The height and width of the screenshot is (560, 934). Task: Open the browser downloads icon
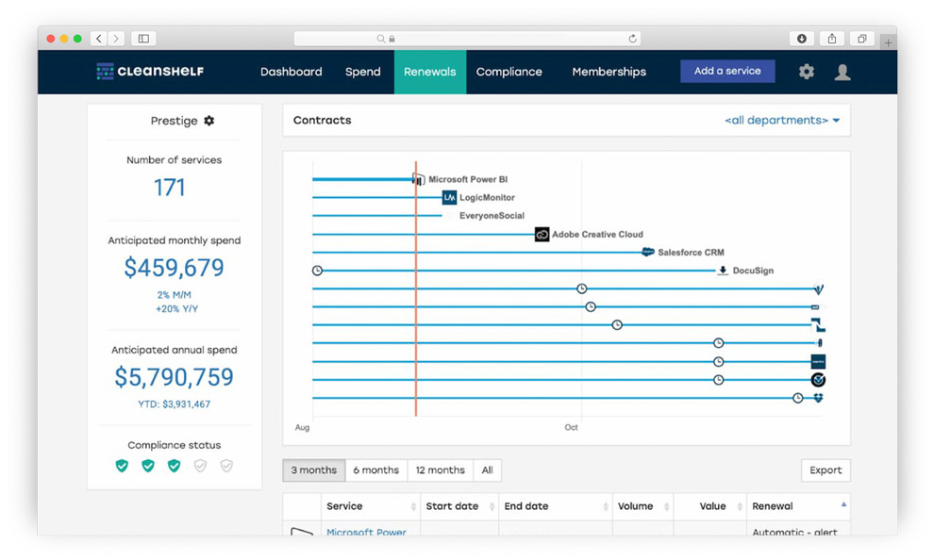click(x=802, y=39)
